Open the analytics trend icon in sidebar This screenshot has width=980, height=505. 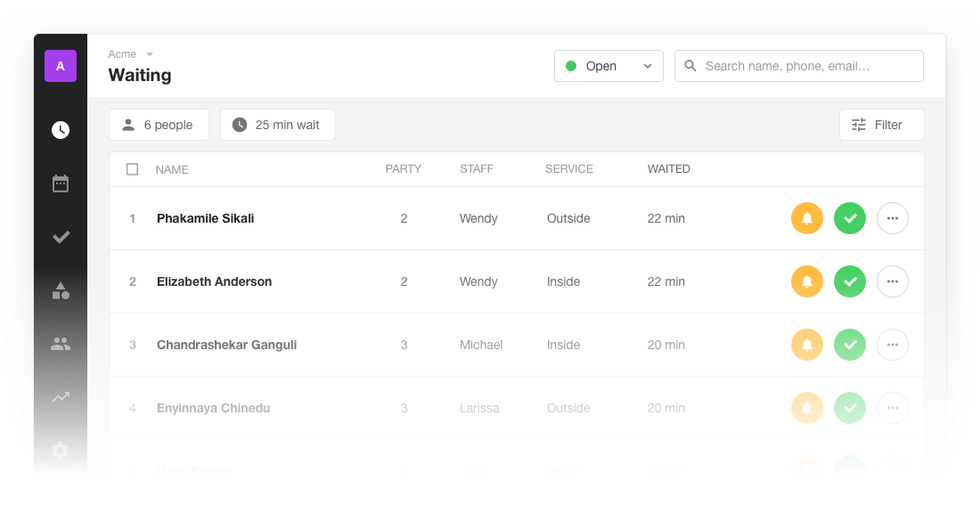pyautogui.click(x=61, y=397)
